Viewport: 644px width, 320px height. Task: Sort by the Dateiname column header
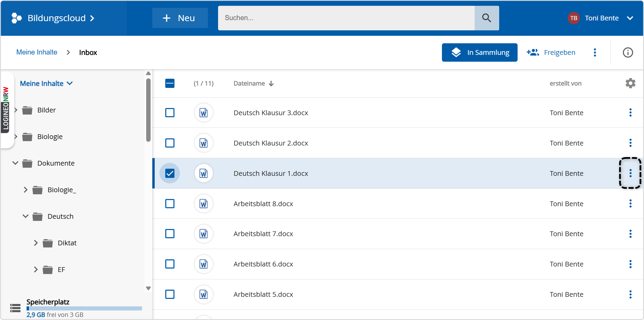click(249, 83)
